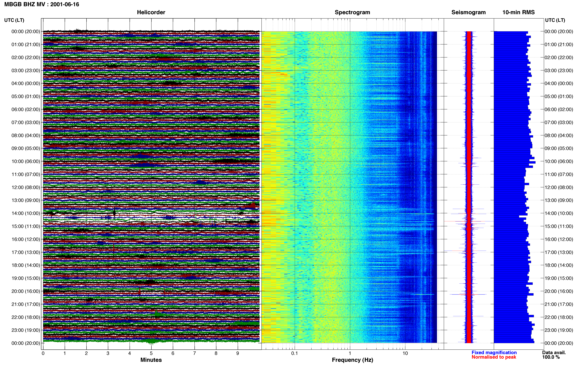Image resolution: width=588 pixels, height=368 pixels.
Task: Click the minute tick label '2'
Action: point(86,353)
